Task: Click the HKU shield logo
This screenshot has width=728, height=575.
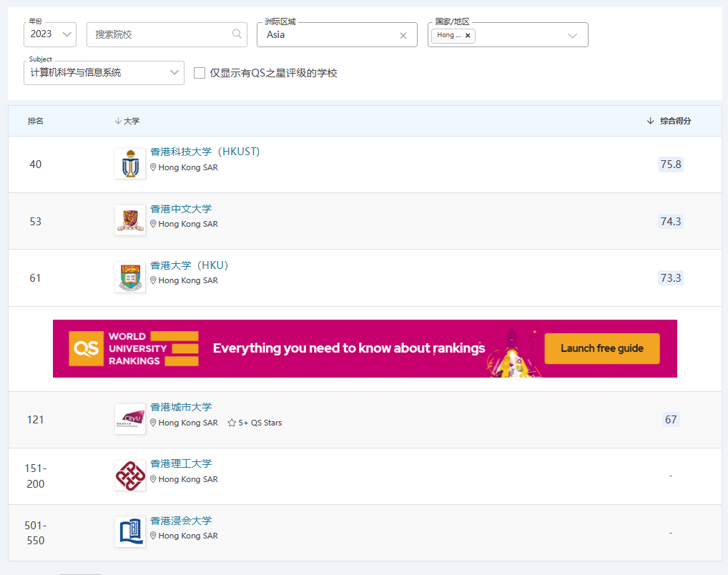Action: click(130, 277)
